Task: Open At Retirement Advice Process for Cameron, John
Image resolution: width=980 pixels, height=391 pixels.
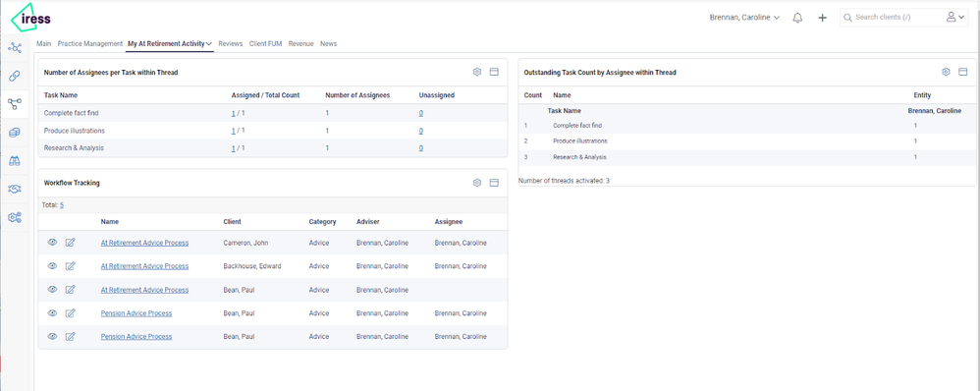Action: coord(144,243)
